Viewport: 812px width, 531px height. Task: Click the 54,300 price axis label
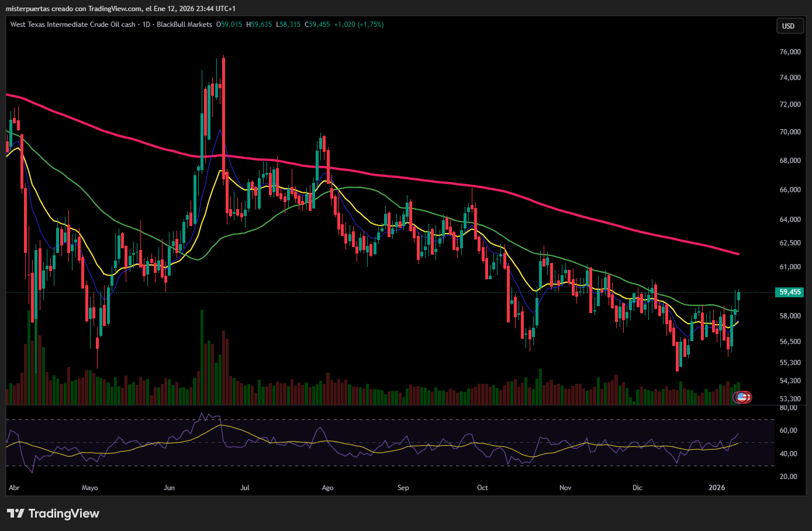pyautogui.click(x=790, y=381)
